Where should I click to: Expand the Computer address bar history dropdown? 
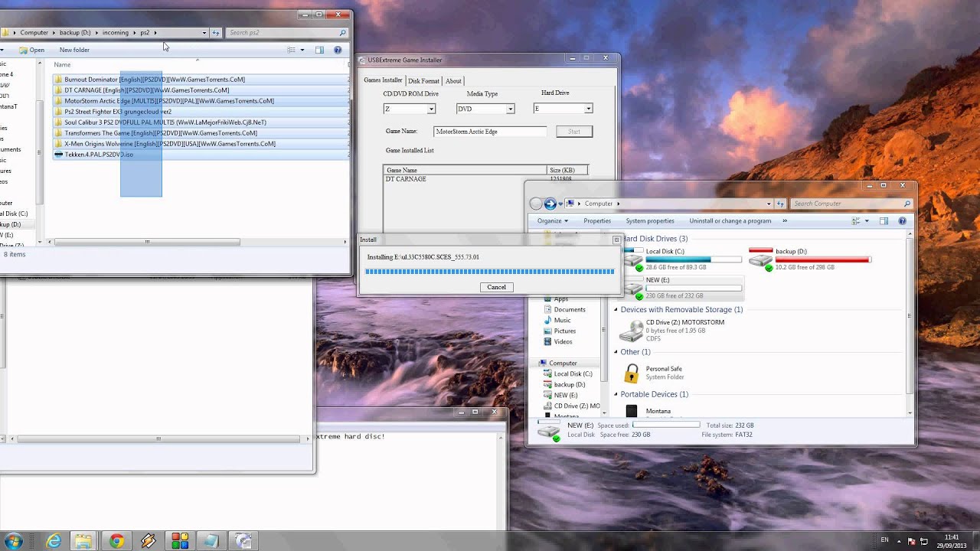click(769, 204)
